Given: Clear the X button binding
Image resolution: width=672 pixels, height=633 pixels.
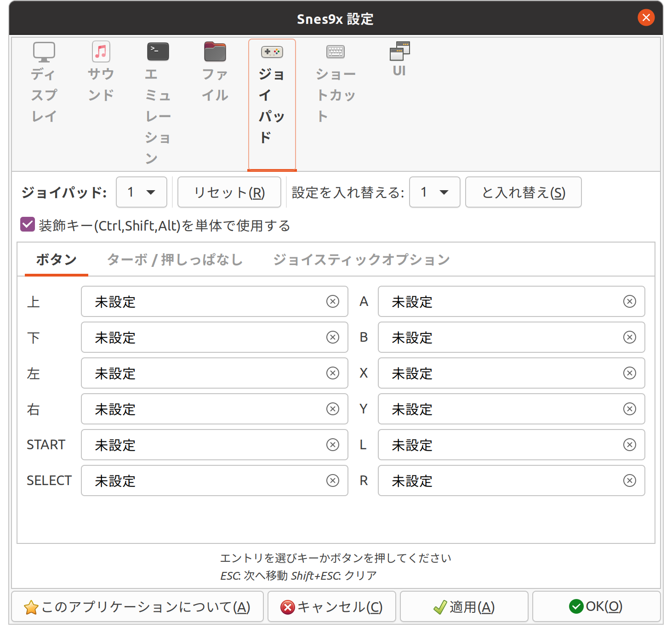Looking at the screenshot, I should (x=630, y=373).
